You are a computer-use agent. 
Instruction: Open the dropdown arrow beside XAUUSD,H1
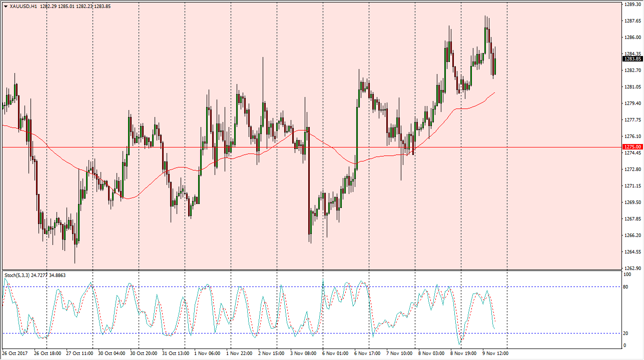pos(5,6)
